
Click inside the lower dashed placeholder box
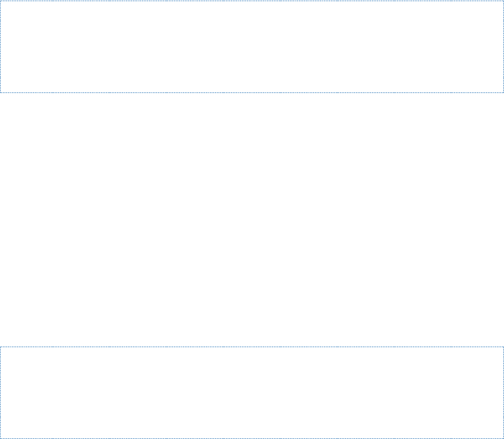tap(252, 393)
